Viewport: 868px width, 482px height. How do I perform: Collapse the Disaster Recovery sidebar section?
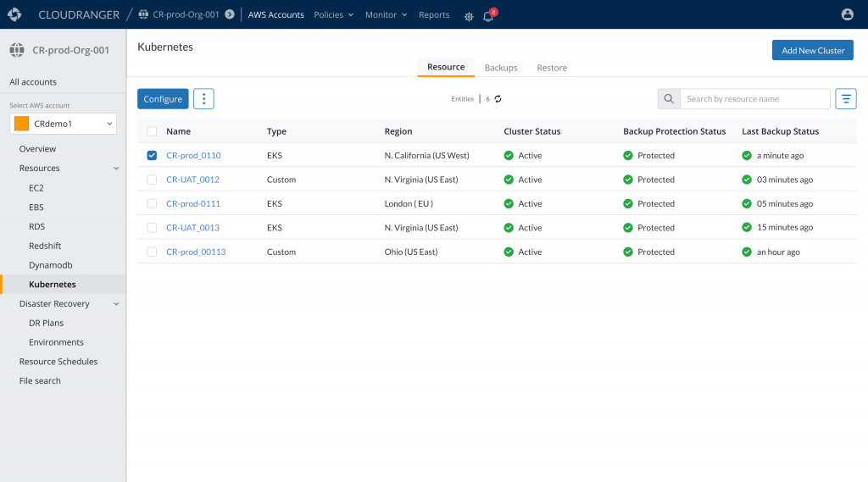pyautogui.click(x=116, y=304)
